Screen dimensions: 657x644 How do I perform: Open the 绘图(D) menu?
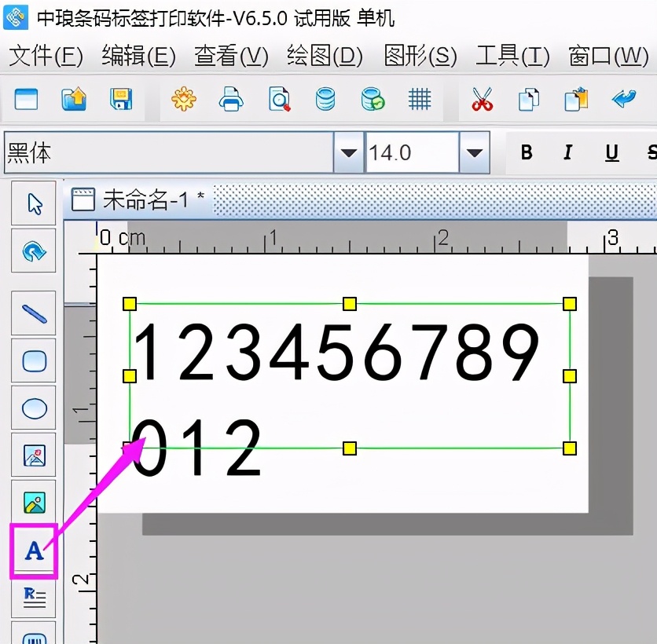[x=325, y=56]
